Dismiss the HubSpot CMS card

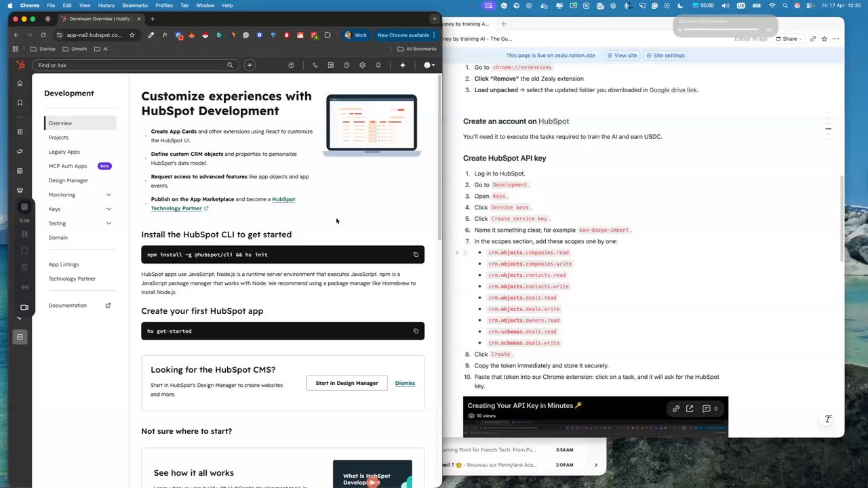405,384
